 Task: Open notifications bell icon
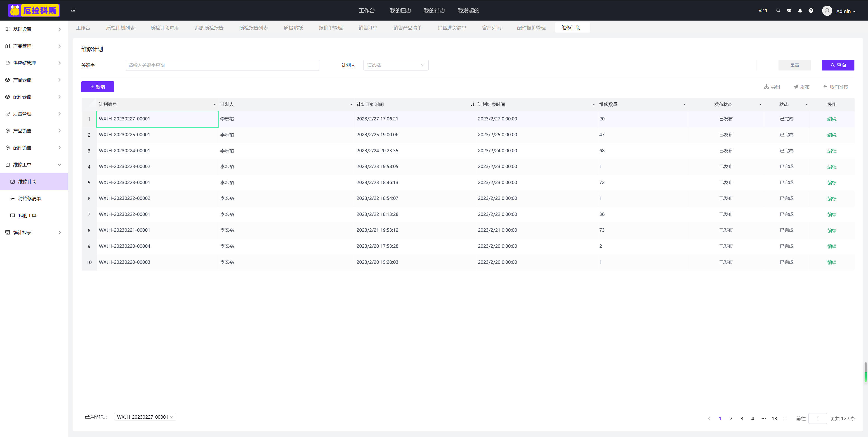click(800, 10)
